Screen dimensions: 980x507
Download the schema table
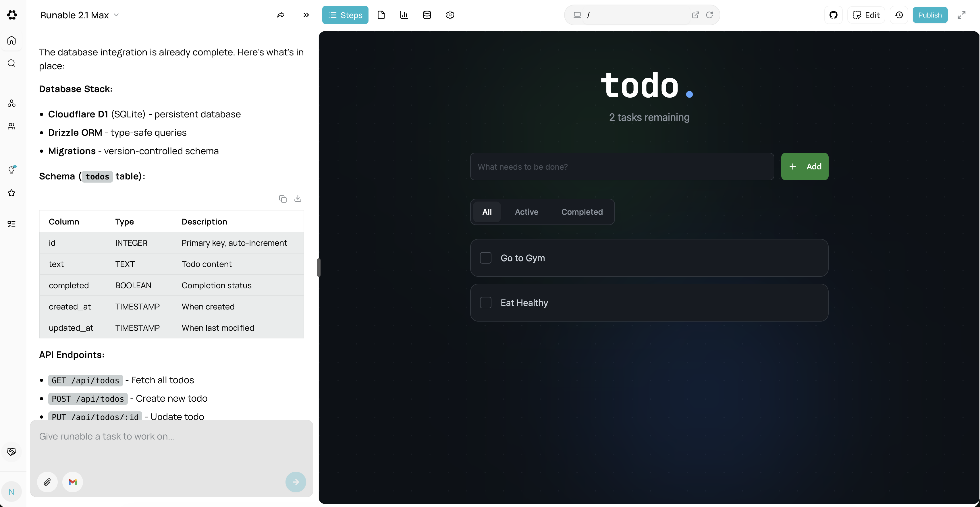pos(298,199)
